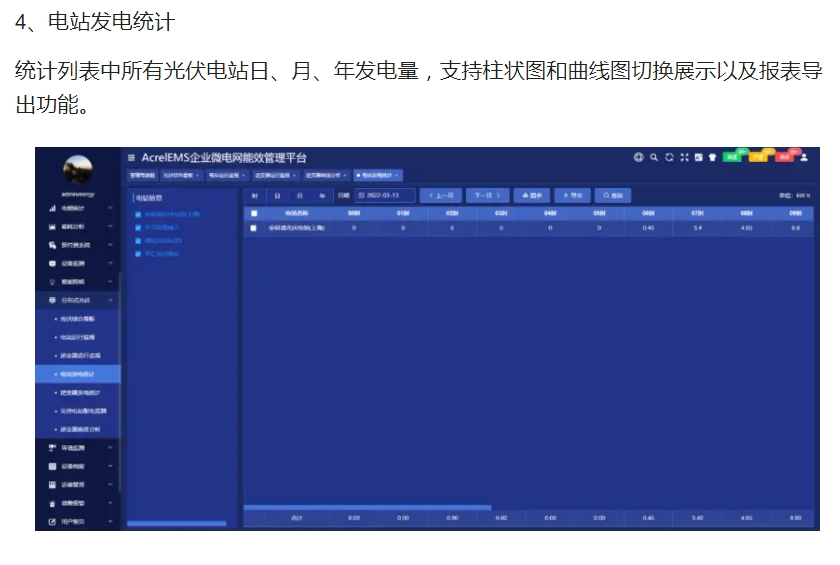Click the 图表 chart view button
Image resolution: width=840 pixels, height=565 pixels.
(x=532, y=195)
